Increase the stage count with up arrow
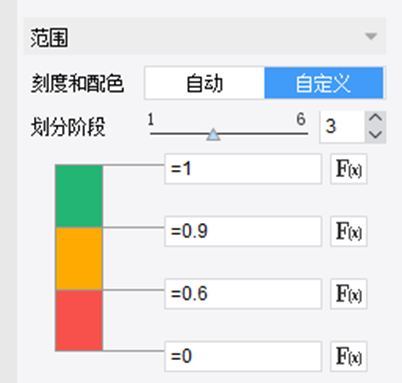The width and height of the screenshot is (402, 383). [376, 119]
